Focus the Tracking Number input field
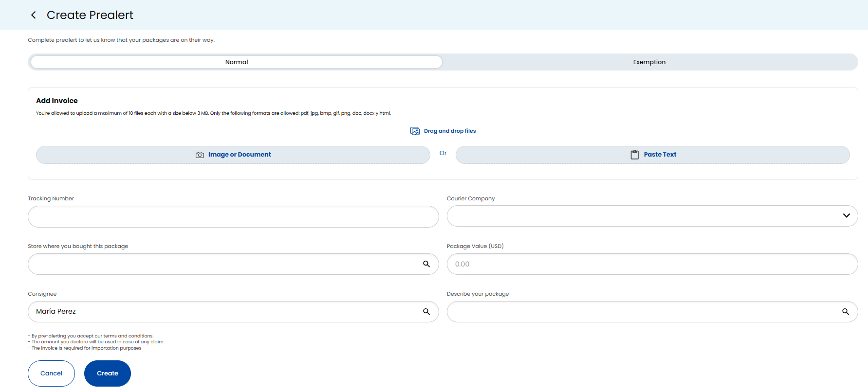 tap(233, 216)
